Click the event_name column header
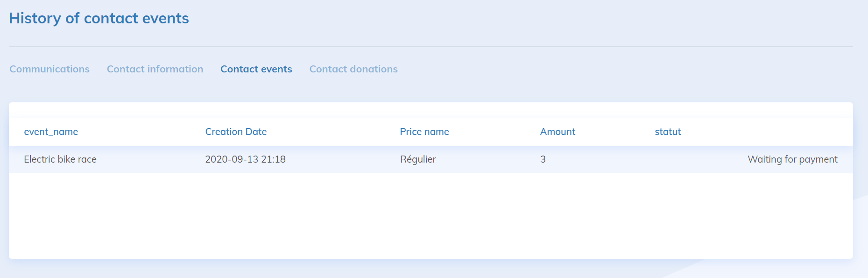The image size is (868, 278). coord(51,132)
